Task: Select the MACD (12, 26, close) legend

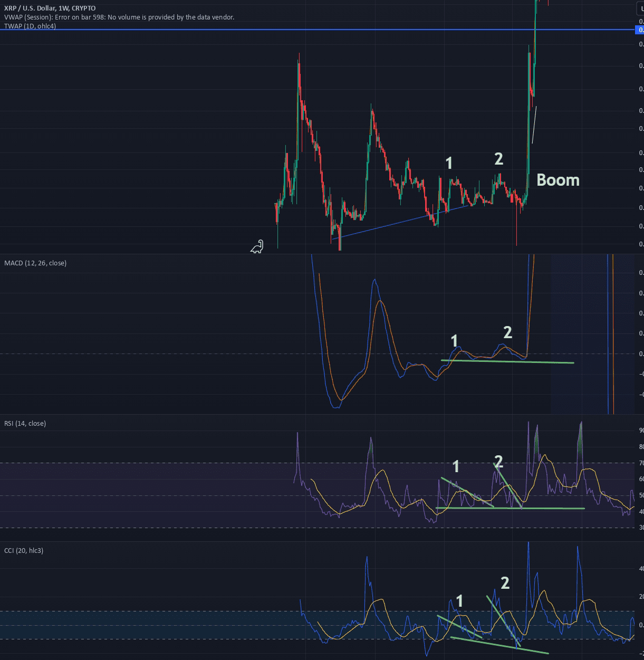Action: [x=35, y=263]
